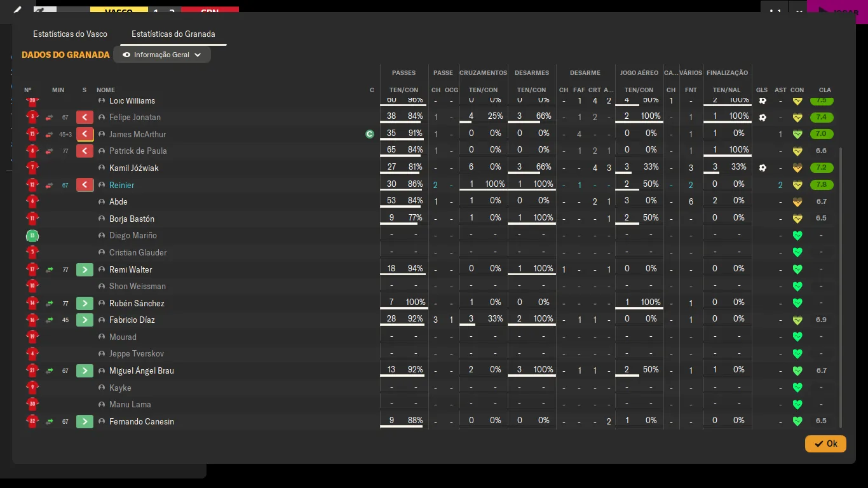868x488 pixels.
Task: Click red substituted-off arrow for Patrick de Paula
Action: coord(85,151)
